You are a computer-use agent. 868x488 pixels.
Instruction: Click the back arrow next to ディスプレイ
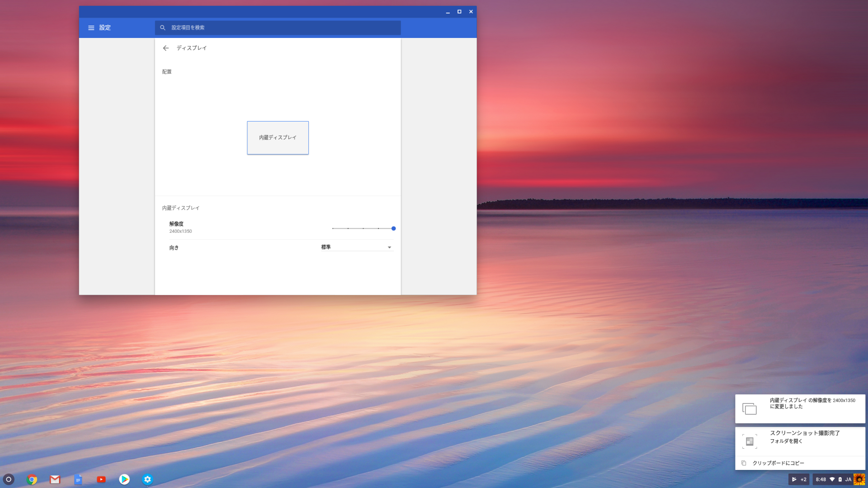click(165, 48)
